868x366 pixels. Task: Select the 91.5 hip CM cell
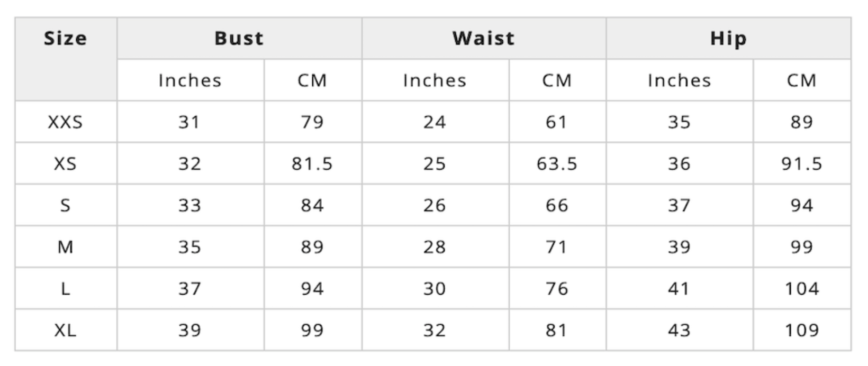(802, 164)
